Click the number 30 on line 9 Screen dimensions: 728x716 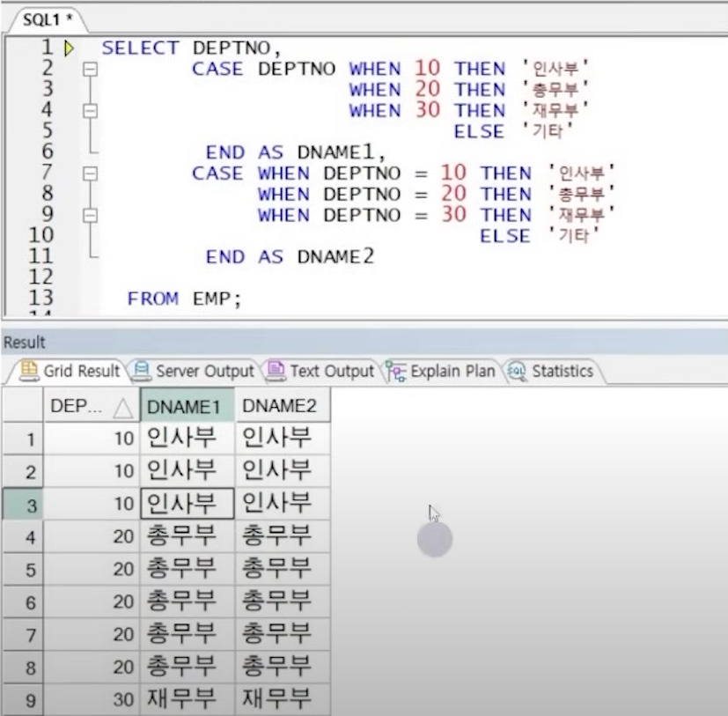(x=453, y=215)
